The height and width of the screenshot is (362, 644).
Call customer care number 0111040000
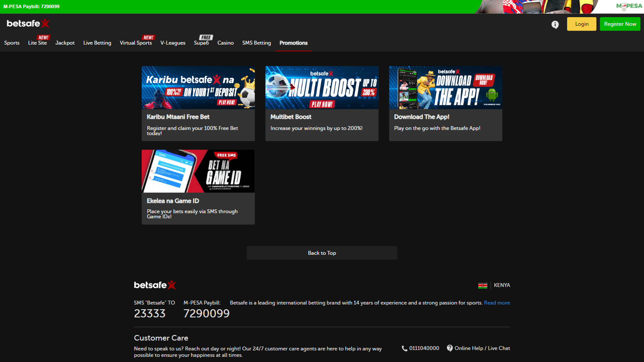coord(424,348)
